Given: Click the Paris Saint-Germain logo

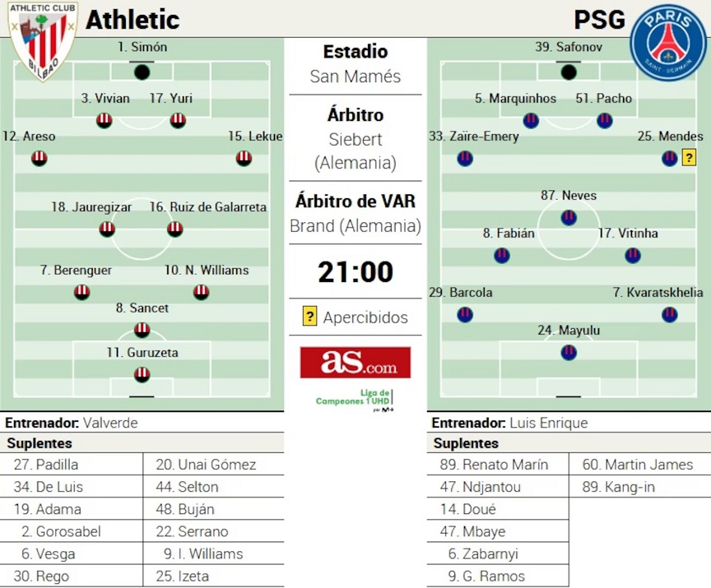Looking at the screenshot, I should point(667,41).
